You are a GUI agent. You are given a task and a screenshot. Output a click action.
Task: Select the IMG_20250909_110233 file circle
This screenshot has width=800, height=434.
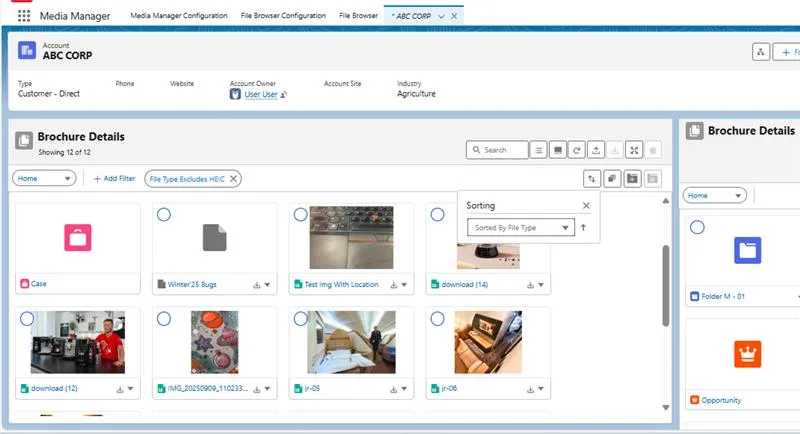(164, 319)
